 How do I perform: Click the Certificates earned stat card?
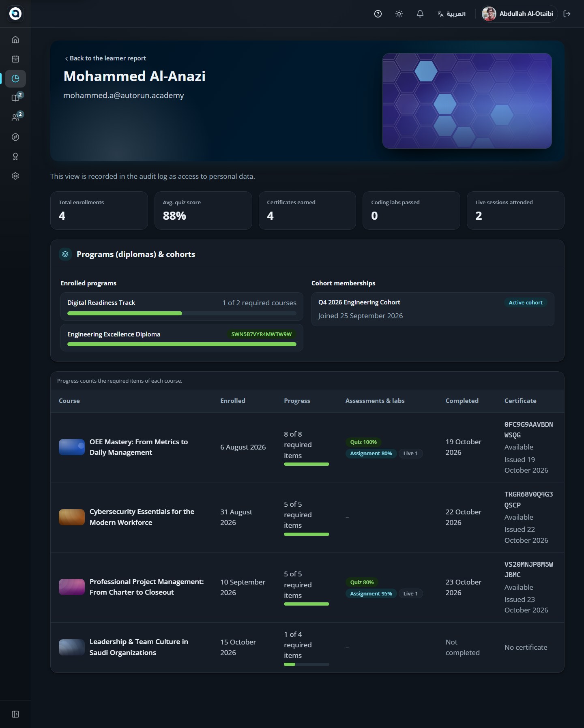click(x=307, y=211)
